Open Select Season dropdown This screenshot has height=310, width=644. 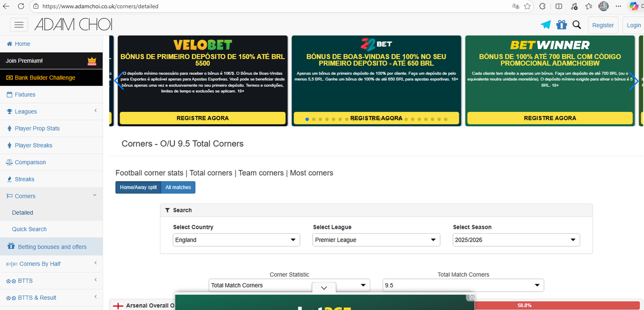(516, 240)
